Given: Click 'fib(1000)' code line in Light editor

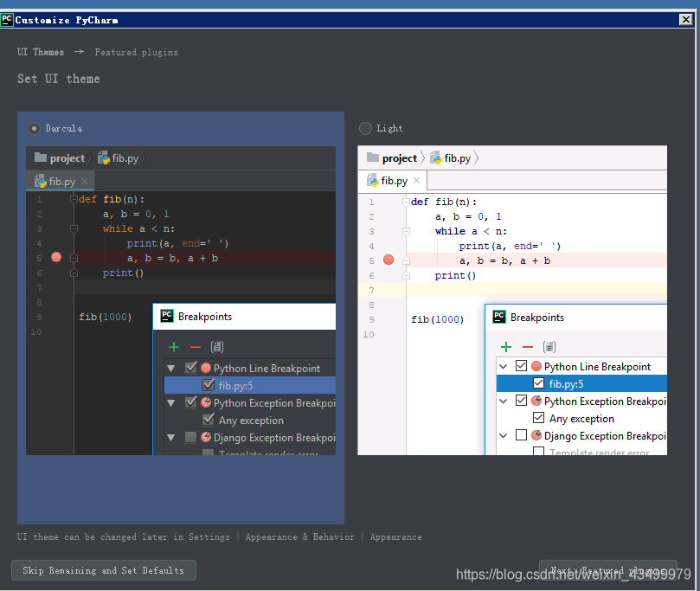Looking at the screenshot, I should point(438,319).
